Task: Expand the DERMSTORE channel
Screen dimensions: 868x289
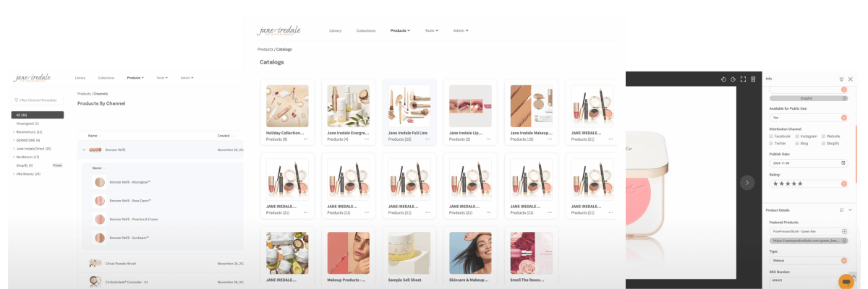Action: point(14,140)
